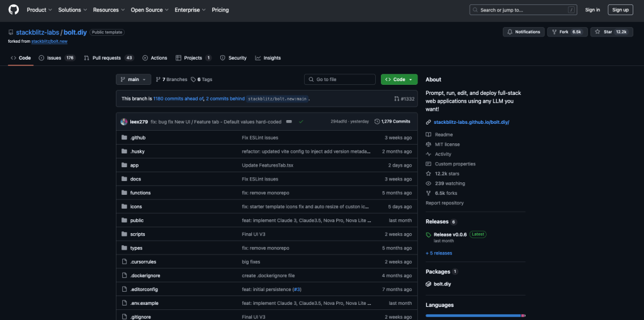Click the functions folder icon

(x=125, y=193)
